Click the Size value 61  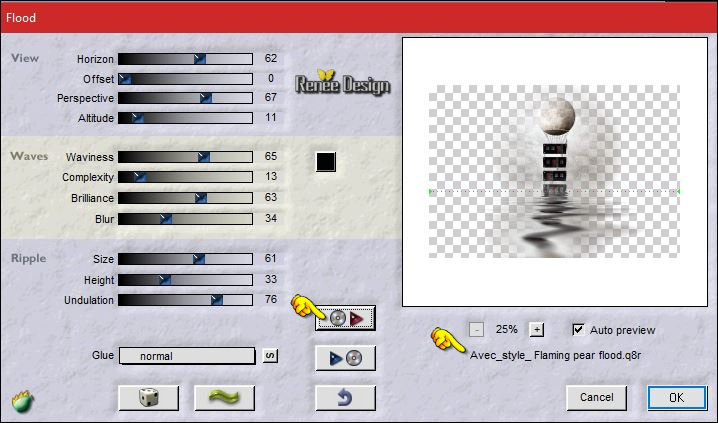(x=271, y=259)
